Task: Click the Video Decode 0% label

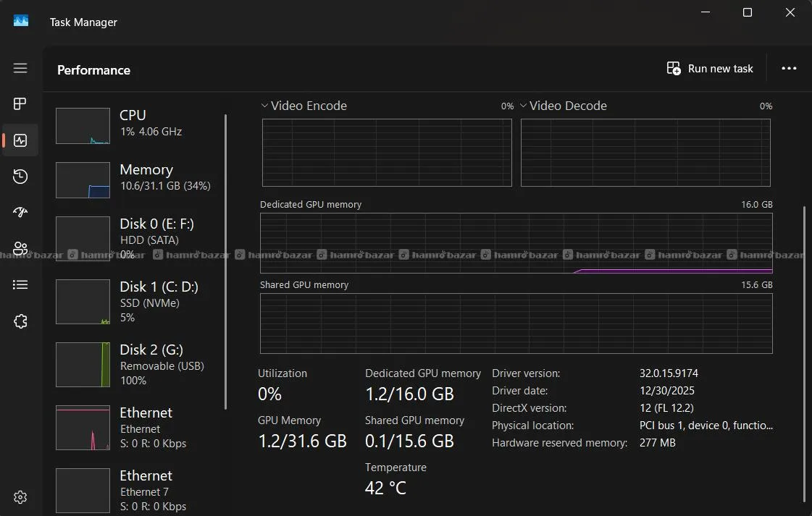Action: click(x=766, y=106)
